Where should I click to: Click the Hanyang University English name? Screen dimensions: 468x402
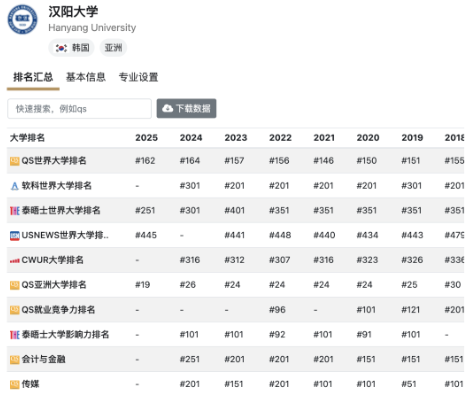pyautogui.click(x=92, y=28)
